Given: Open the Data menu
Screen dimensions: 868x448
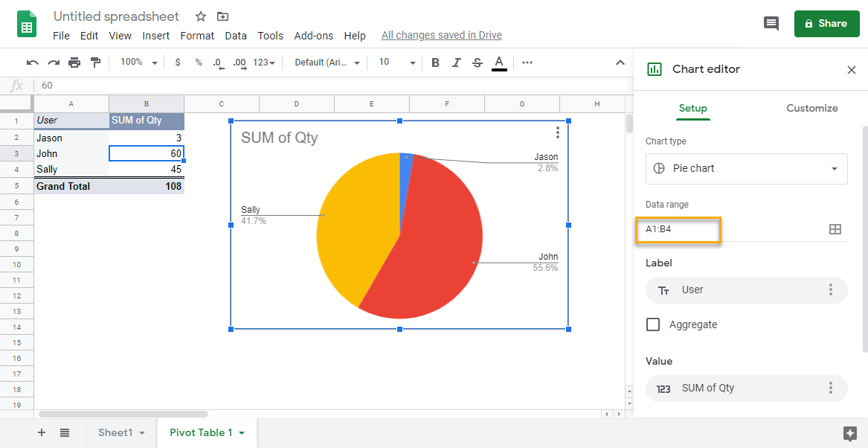Looking at the screenshot, I should pos(236,36).
